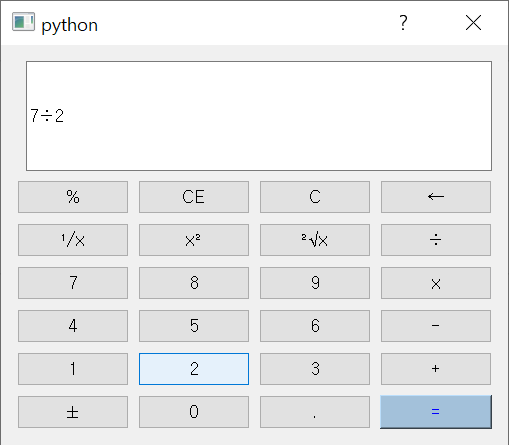
Task: Clear entry with the CE button
Action: [x=194, y=197]
